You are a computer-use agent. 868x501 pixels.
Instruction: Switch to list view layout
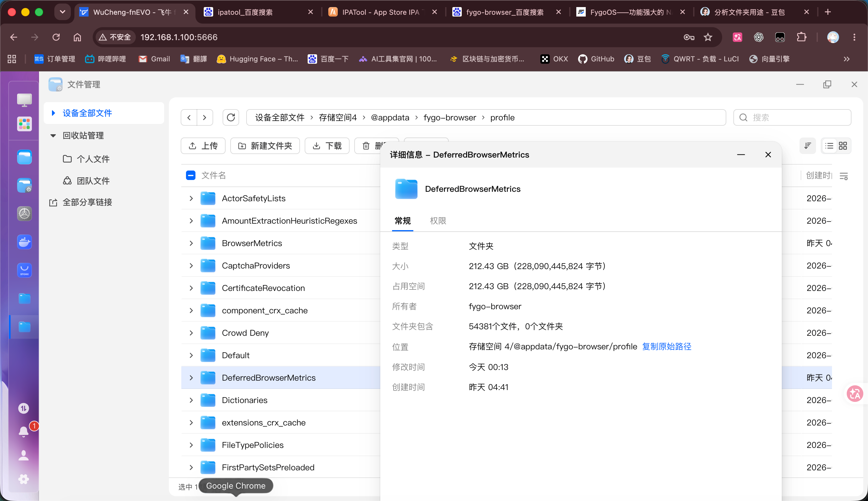pos(829,146)
